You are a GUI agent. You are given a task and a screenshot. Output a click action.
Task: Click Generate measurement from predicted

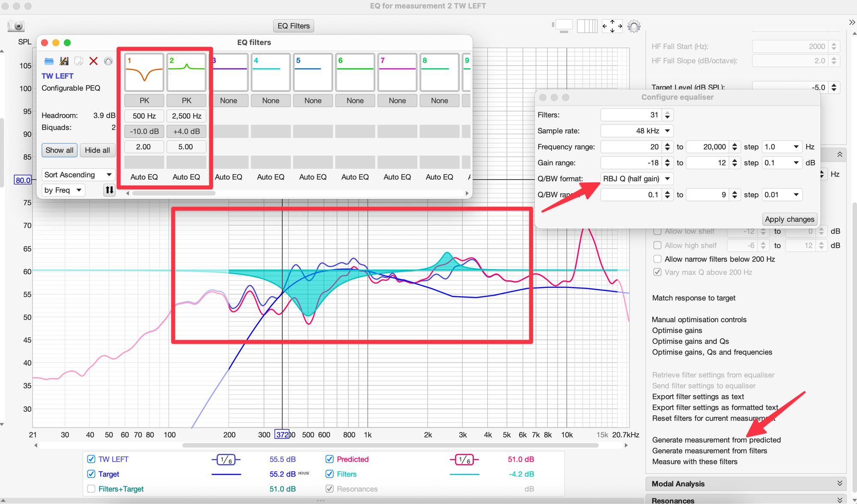pyautogui.click(x=716, y=440)
